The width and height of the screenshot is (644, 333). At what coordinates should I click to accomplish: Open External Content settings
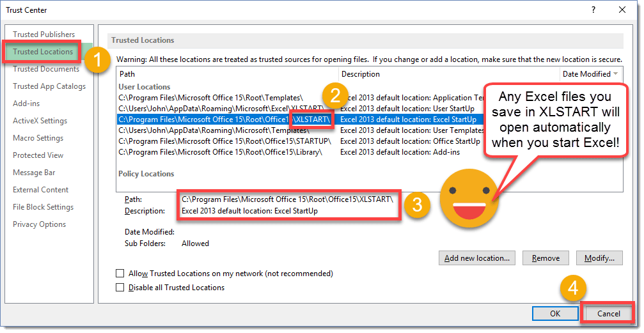tap(41, 190)
